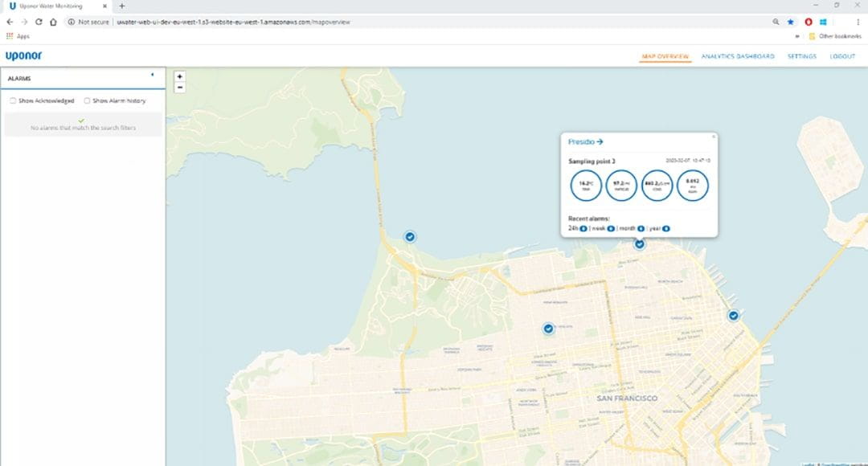868x466 pixels.
Task: Switch to the Analytics Dashboard tab
Action: coord(737,56)
